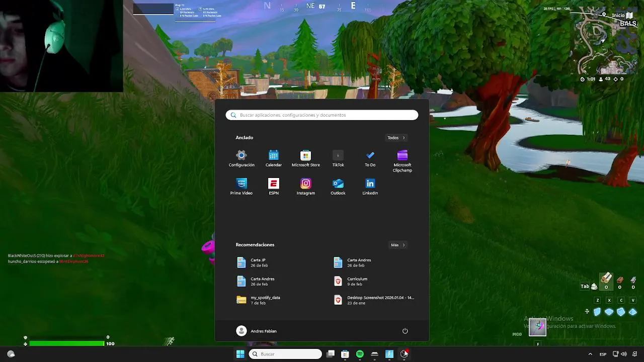Click the kill feed line mentioning BlackWhiteOut5

pyautogui.click(x=56, y=256)
